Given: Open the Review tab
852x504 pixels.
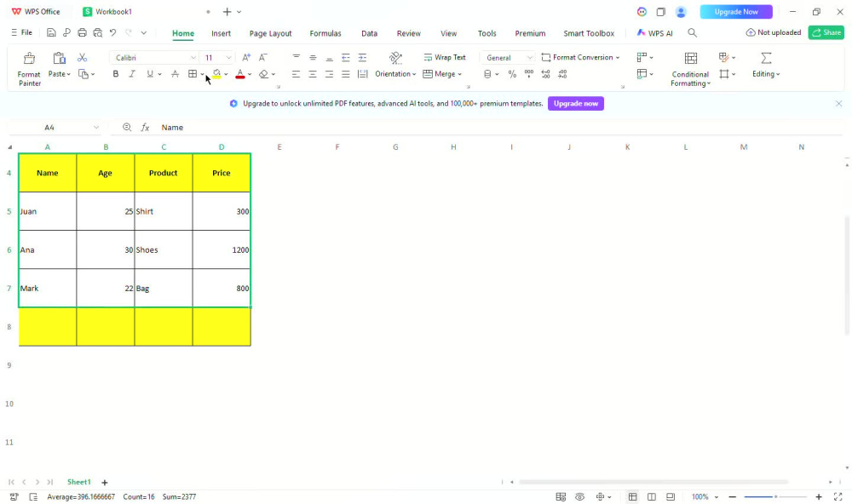Looking at the screenshot, I should click(409, 33).
